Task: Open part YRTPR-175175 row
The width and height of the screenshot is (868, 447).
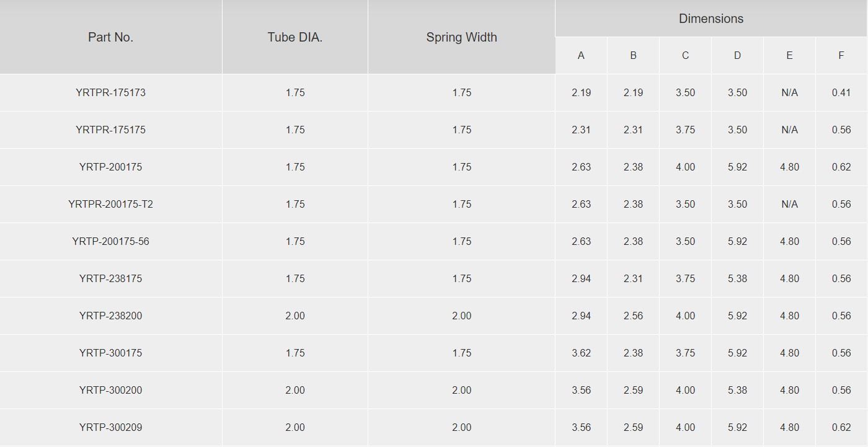Action: 110,130
